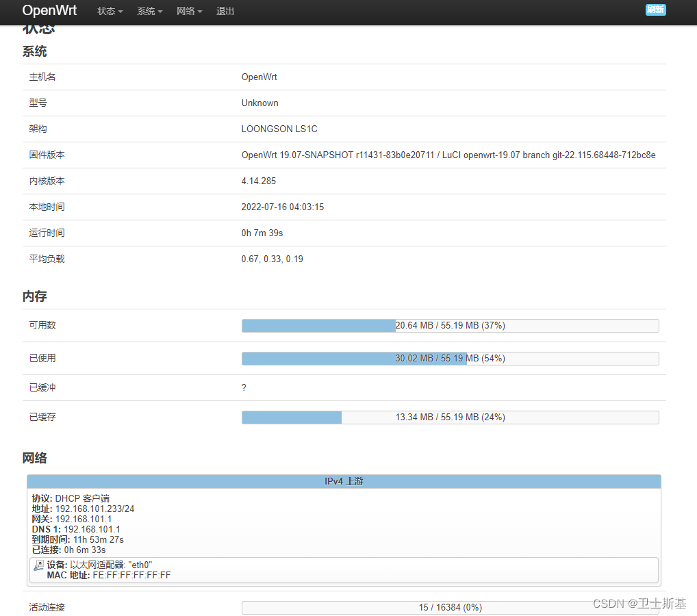Click the 本地时间 row label
The width and height of the screenshot is (697, 616).
[x=47, y=207]
